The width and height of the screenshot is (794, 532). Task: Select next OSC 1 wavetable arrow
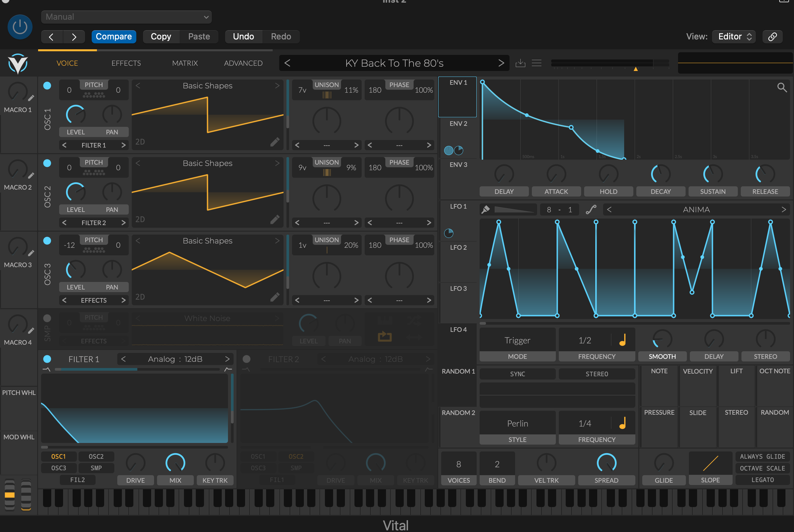coord(277,86)
